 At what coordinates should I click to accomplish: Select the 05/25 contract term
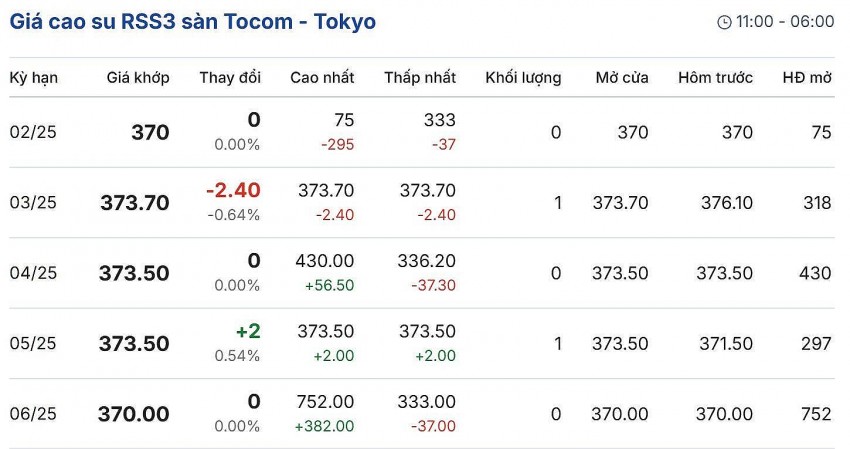(33, 343)
